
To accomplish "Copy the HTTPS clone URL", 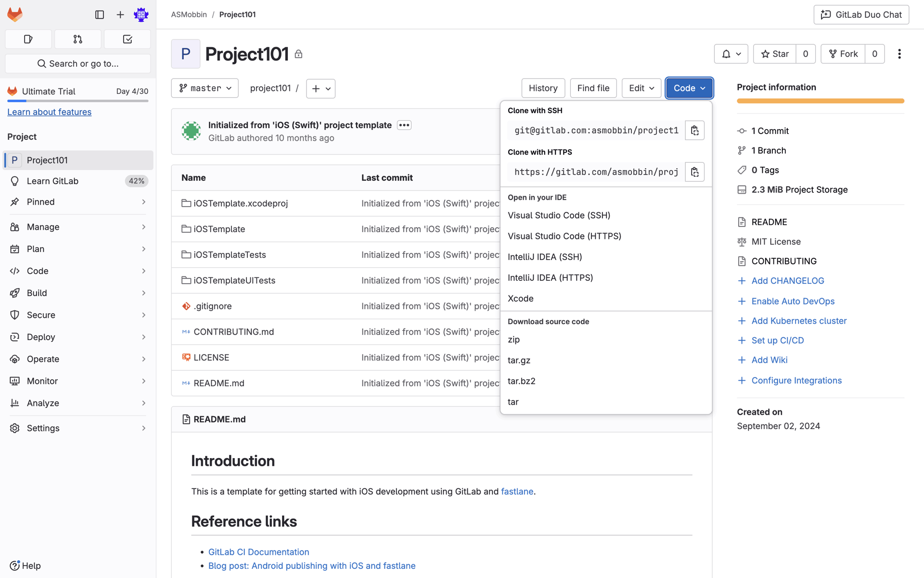I will click(x=694, y=172).
